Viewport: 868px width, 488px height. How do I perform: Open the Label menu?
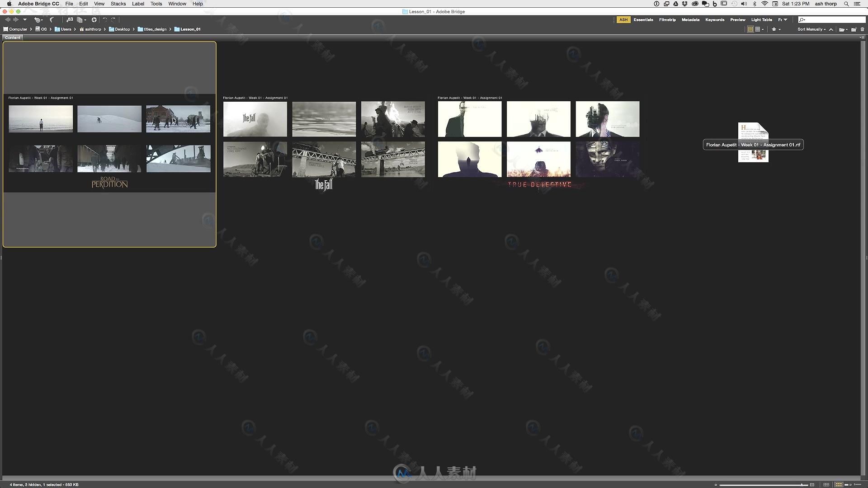(x=138, y=4)
